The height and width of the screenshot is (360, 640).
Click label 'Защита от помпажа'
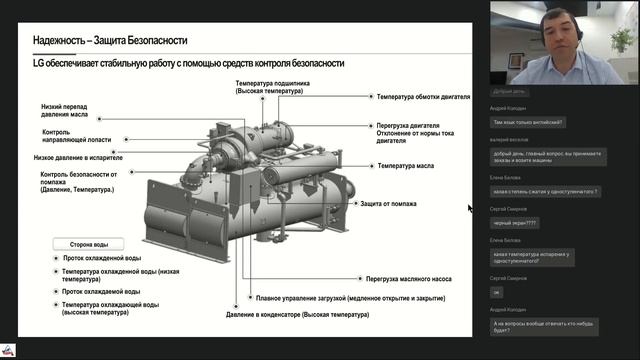(388, 204)
